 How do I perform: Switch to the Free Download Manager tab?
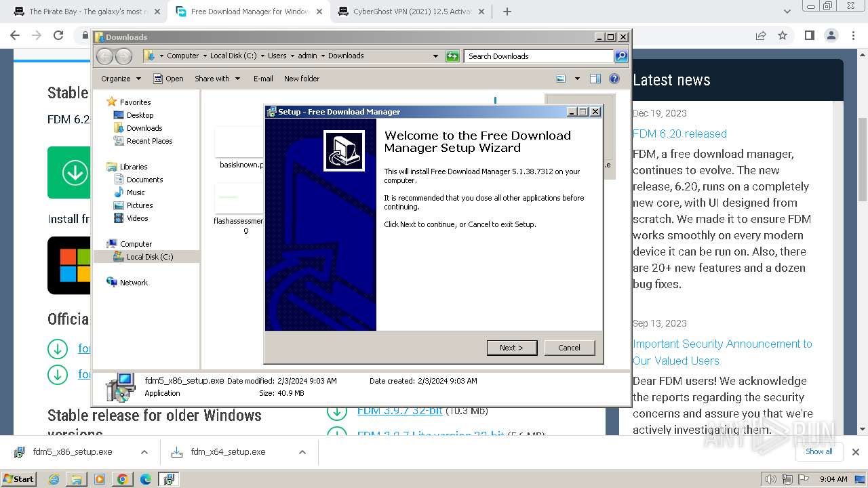coord(248,12)
